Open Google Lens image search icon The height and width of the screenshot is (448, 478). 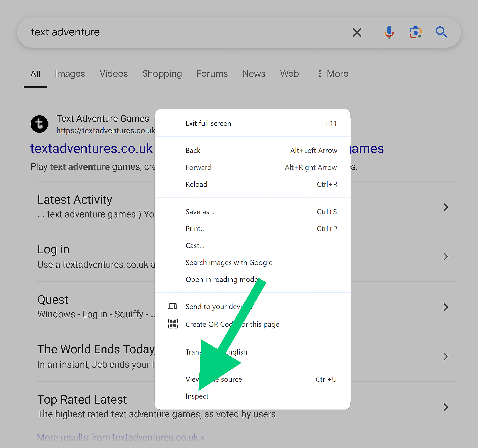[x=415, y=32]
